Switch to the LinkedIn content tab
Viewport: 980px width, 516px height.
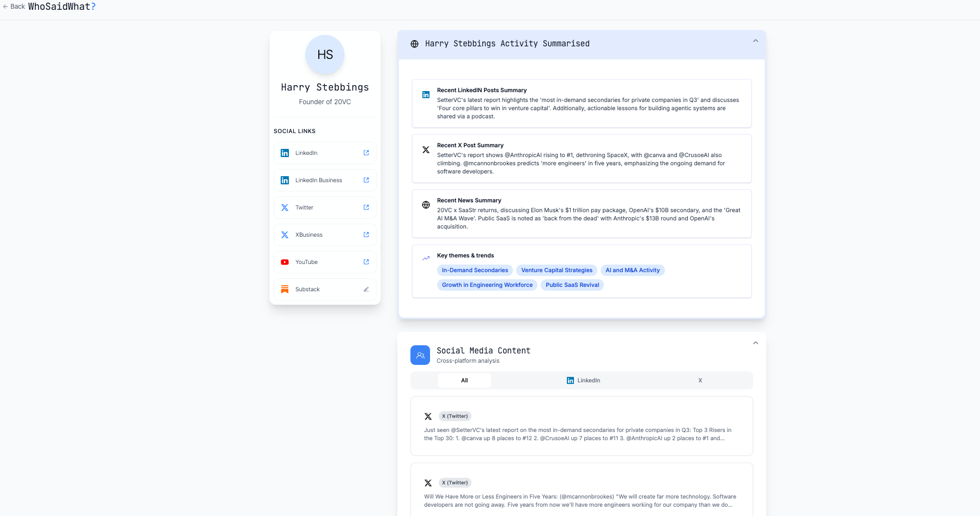coord(583,381)
